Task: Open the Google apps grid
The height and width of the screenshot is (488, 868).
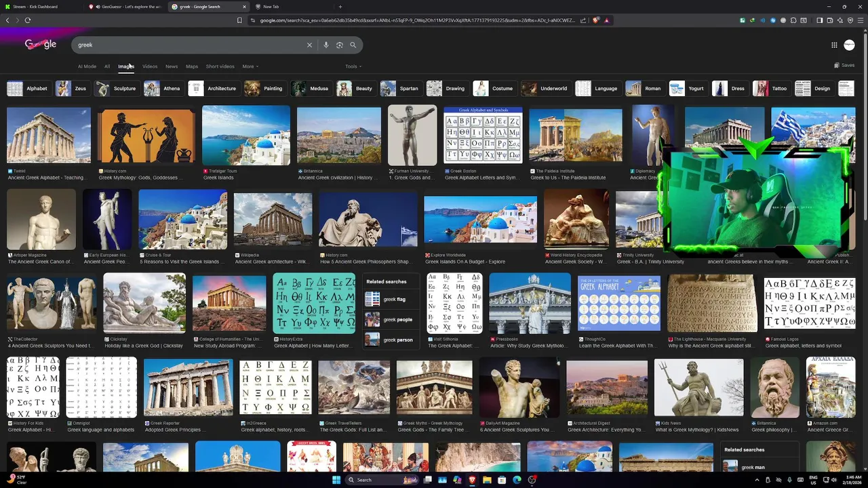Action: pos(834,45)
